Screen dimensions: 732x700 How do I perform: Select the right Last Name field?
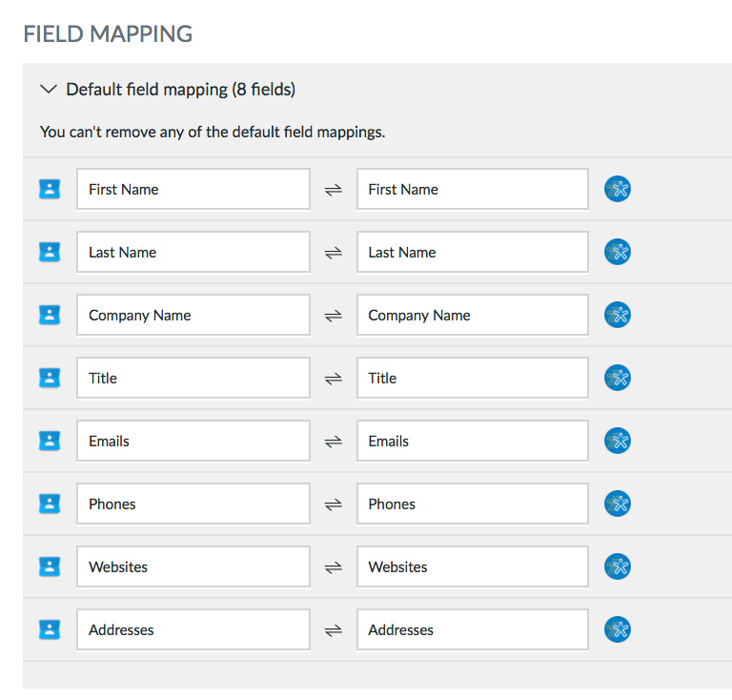(x=473, y=252)
